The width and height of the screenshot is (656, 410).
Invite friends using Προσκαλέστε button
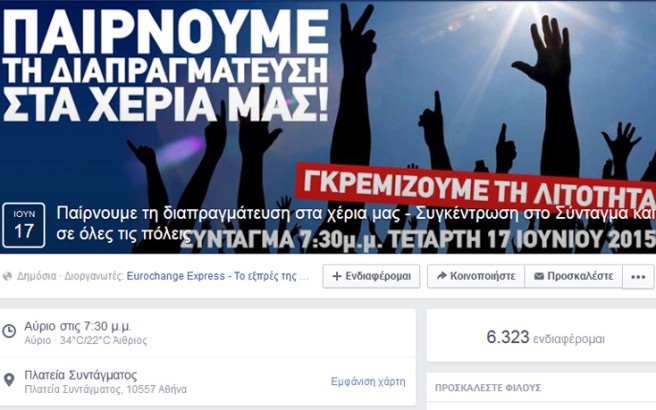574,276
